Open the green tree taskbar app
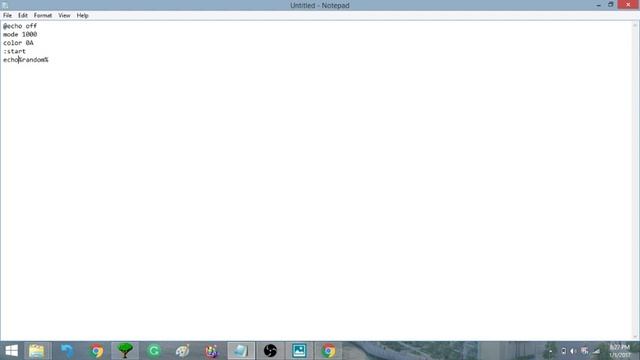Viewport: 640px width, 360px height. [125, 351]
